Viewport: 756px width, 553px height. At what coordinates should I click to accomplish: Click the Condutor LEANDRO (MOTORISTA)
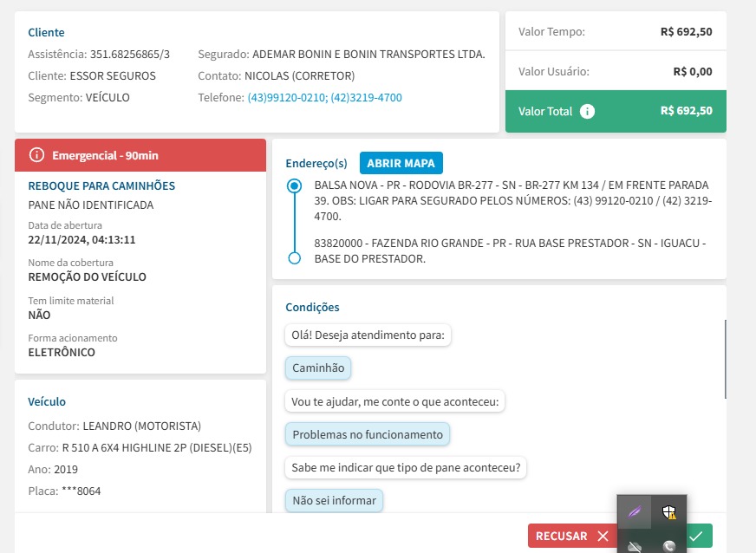tap(142, 426)
